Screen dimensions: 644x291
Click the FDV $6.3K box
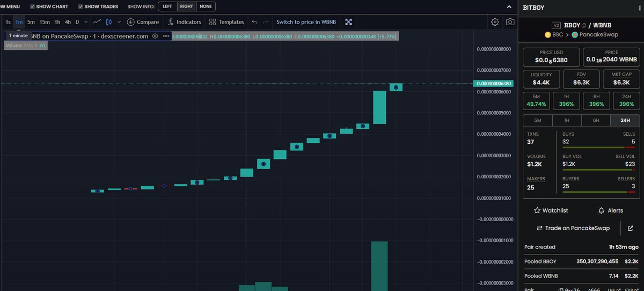pyautogui.click(x=582, y=79)
